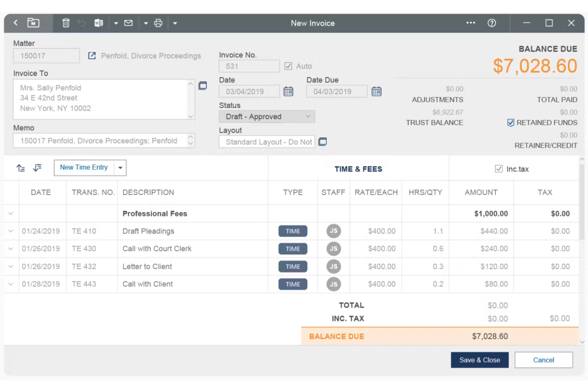The image size is (588, 392).
Task: Click JS staff avatar on TE 410 row
Action: tap(334, 231)
